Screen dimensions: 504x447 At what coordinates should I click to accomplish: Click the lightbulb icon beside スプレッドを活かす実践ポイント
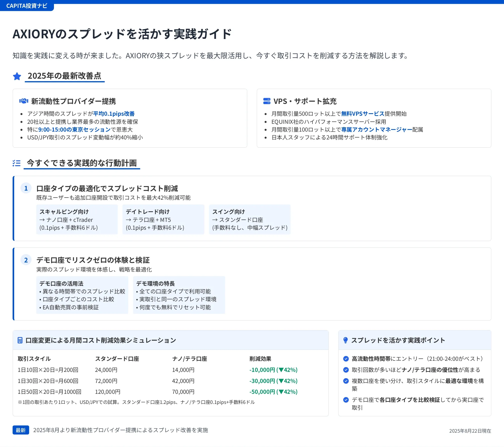pyautogui.click(x=345, y=340)
